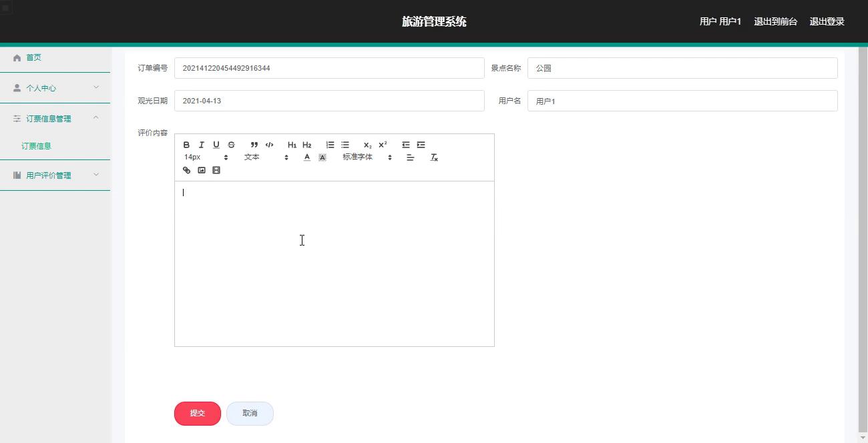This screenshot has height=443, width=868.
Task: Click the 提交 submit button
Action: click(198, 413)
